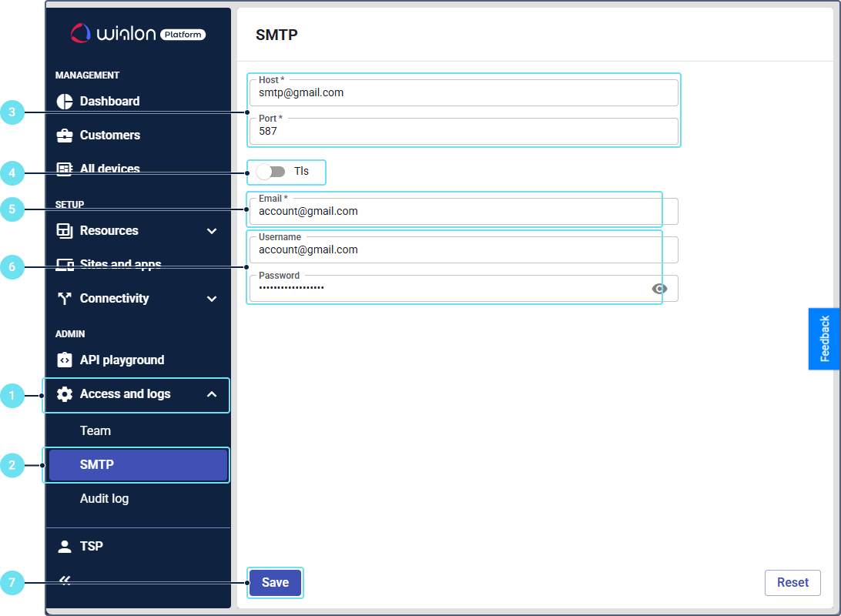Click the Resources icon in sidebar
The image size is (841, 616).
tap(65, 230)
